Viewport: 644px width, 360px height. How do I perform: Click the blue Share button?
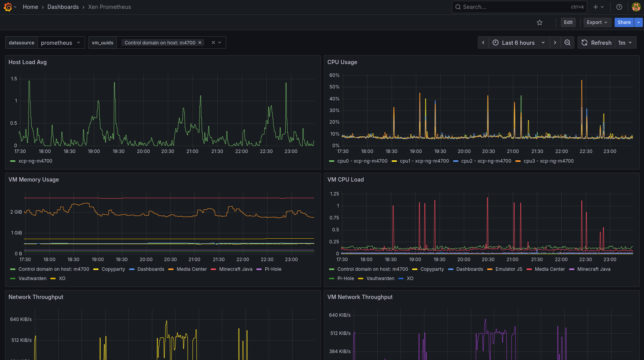click(624, 22)
